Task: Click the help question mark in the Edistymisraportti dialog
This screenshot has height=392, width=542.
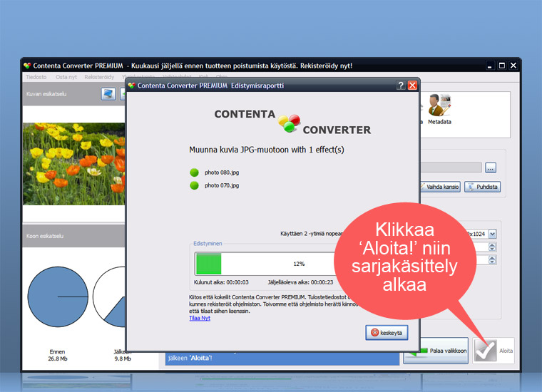Action: [x=400, y=86]
